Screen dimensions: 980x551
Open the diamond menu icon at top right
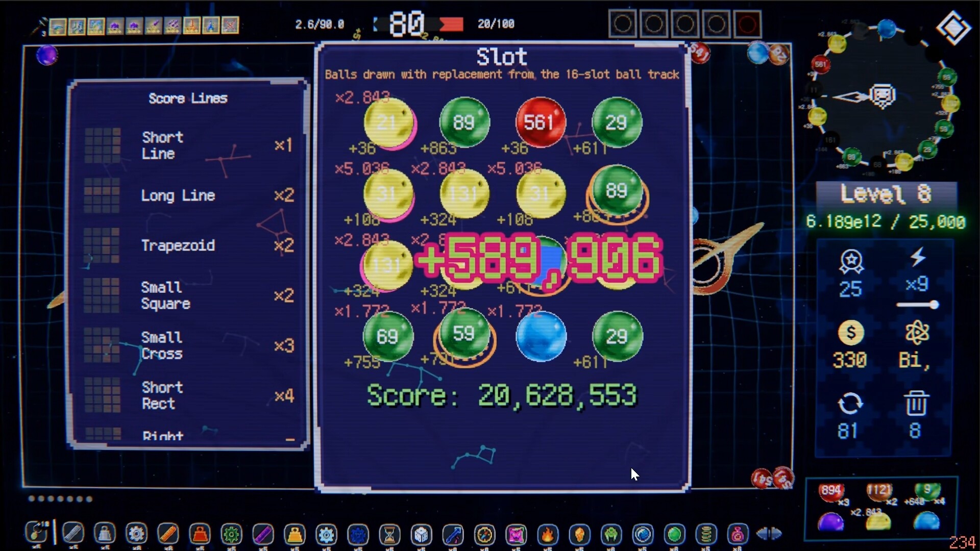953,29
